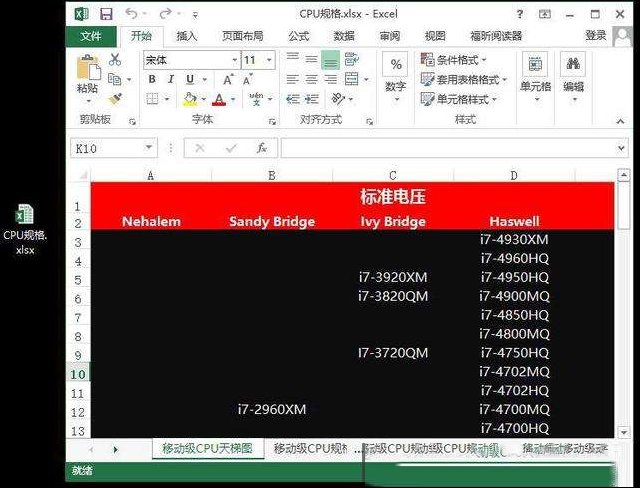Switch to the 公式 Formulas tab
Screen dimensions: 640x488
pyautogui.click(x=299, y=36)
